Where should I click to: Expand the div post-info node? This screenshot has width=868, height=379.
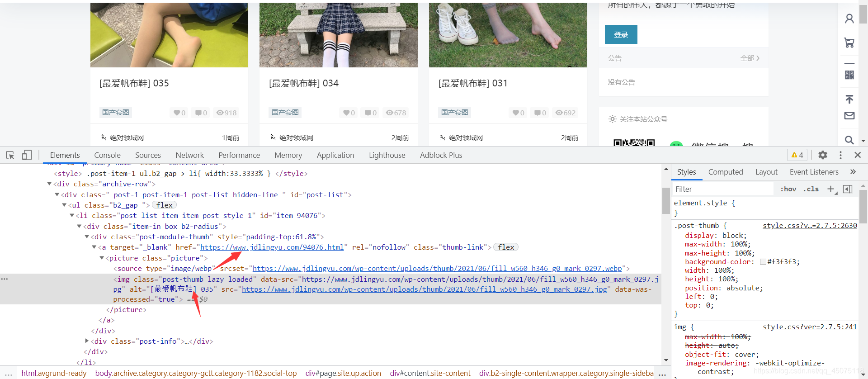tap(87, 341)
